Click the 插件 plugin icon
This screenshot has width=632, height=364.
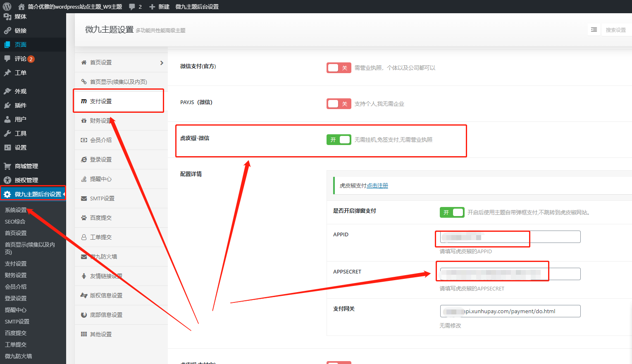tap(7, 105)
